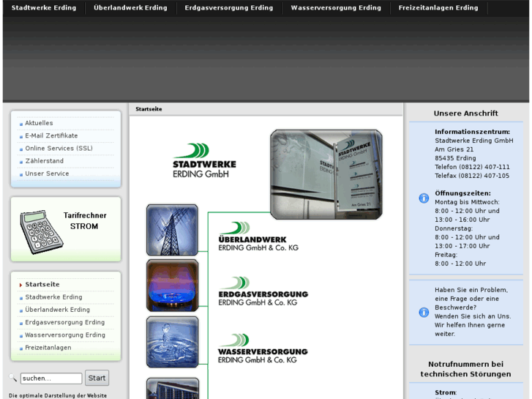
Task: Open the Freizeitanlagen Erding top menu item
Action: tap(438, 7)
